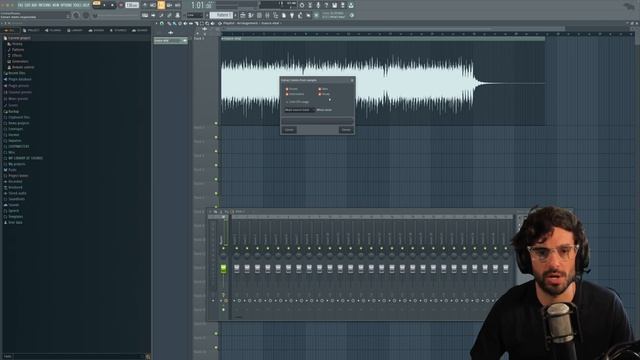640x360 pixels.
Task: Toggle the highlighted orange recording countdown icon
Action: coord(161,5)
